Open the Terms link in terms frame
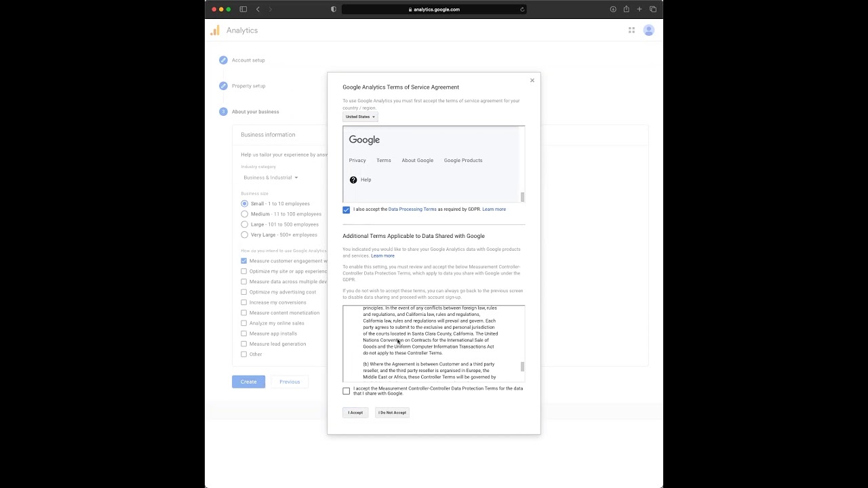 [384, 161]
